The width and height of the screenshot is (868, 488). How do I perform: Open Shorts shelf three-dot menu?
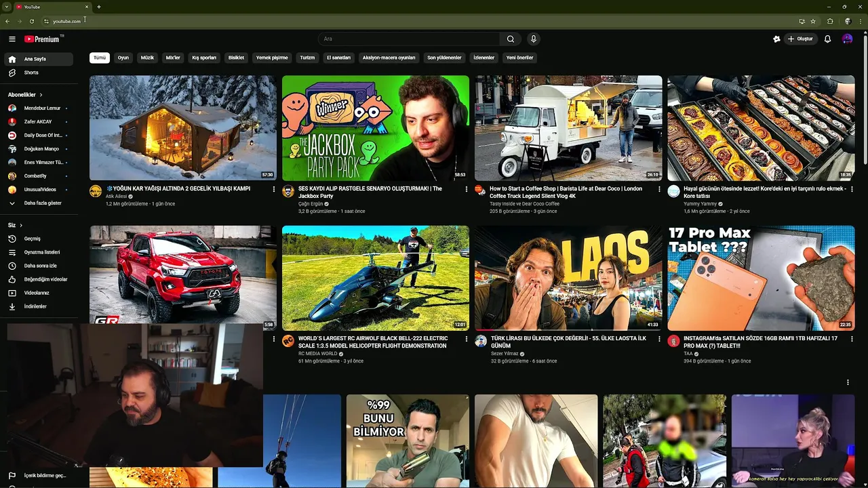(x=848, y=382)
